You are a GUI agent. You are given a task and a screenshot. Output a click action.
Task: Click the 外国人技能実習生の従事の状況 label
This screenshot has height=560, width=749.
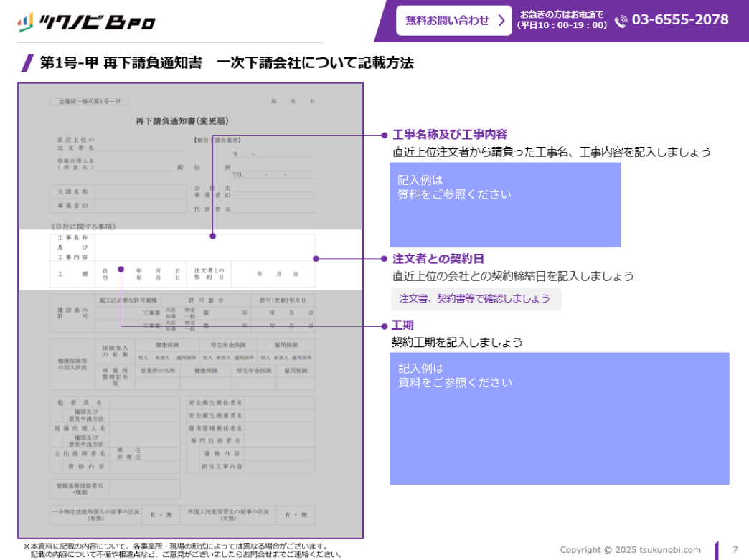click(x=228, y=515)
